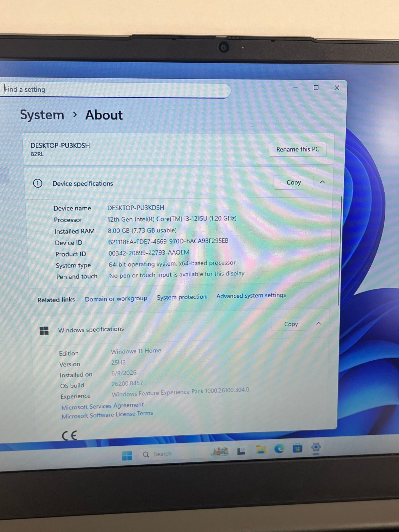Copy the Windows specifications
This screenshot has width=399, height=532.
(x=291, y=324)
